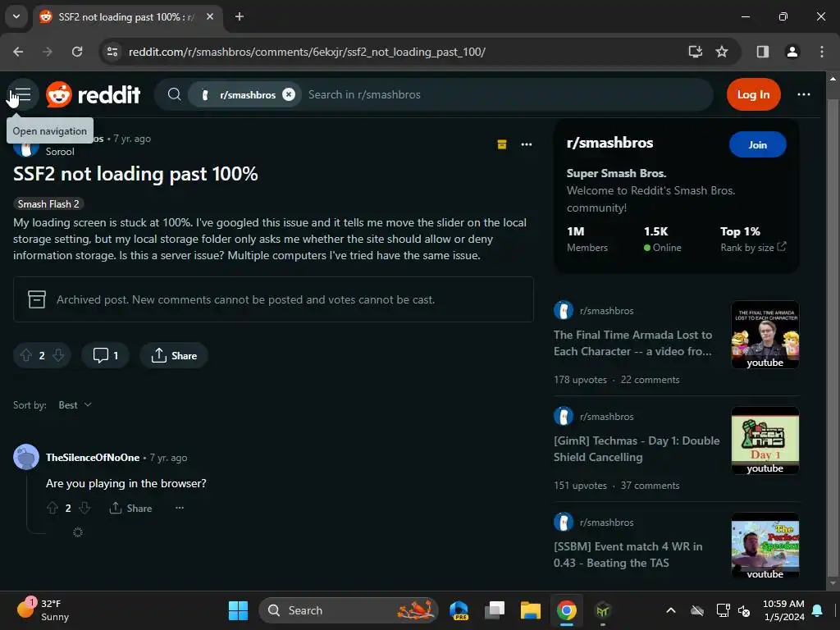The height and width of the screenshot is (630, 840).
Task: Close the SSF2 not loading tab
Action: tap(210, 16)
